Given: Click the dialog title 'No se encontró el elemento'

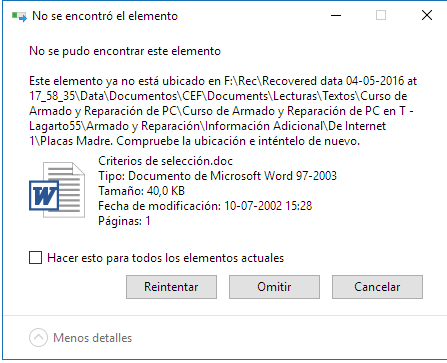Looking at the screenshot, I should tap(105, 16).
